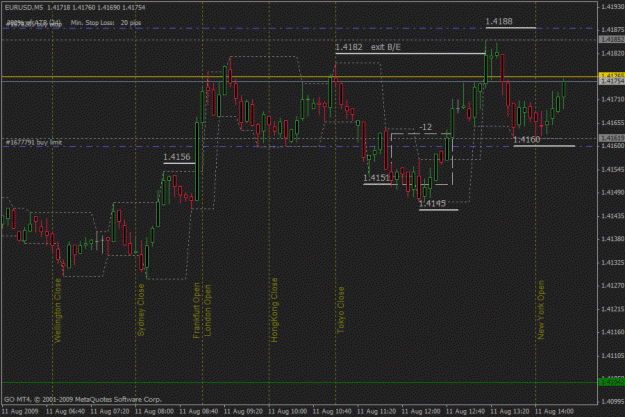Select the -12 pips label

coord(426,127)
